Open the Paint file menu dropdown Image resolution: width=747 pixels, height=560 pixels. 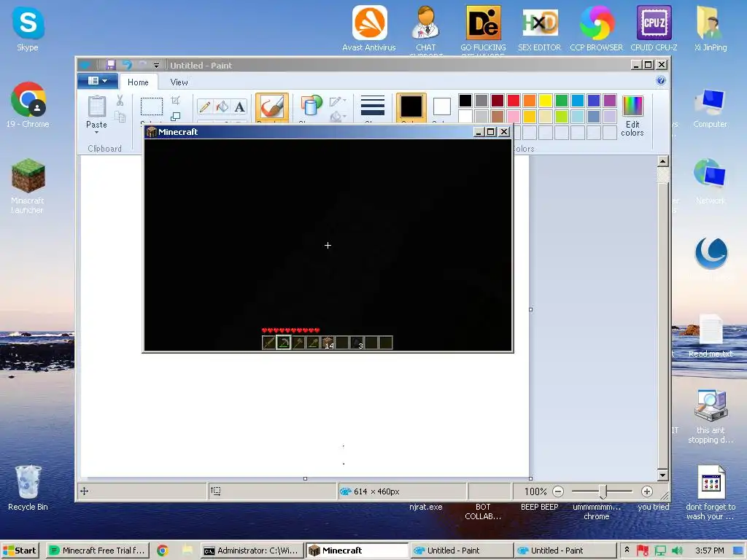pos(98,81)
